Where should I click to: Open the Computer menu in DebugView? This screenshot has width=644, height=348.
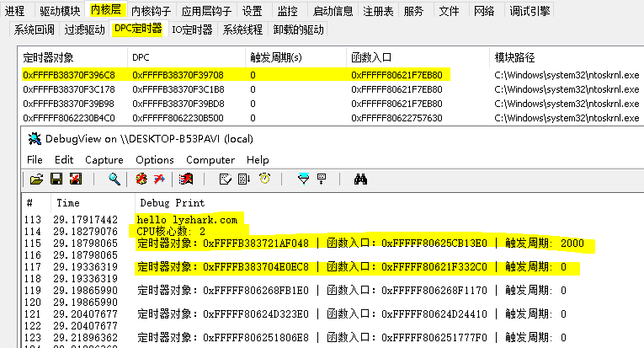[210, 160]
